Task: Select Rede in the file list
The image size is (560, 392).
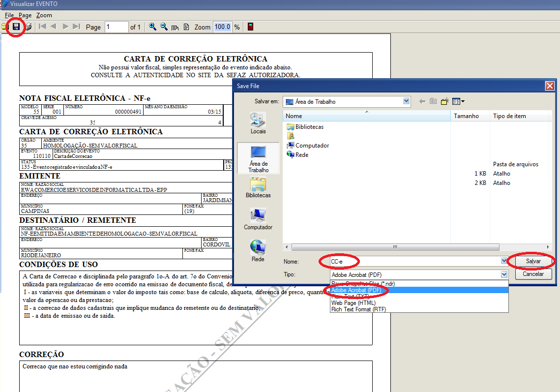Action: (297, 155)
